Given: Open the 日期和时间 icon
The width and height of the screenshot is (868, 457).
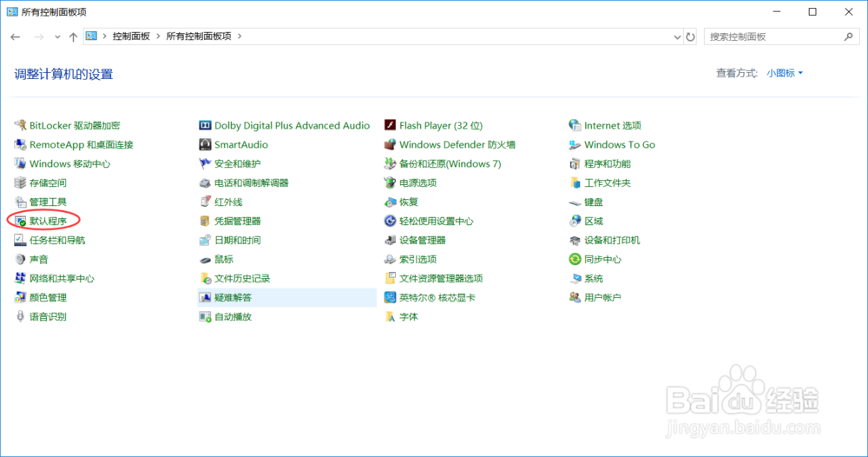Looking at the screenshot, I should click(206, 240).
